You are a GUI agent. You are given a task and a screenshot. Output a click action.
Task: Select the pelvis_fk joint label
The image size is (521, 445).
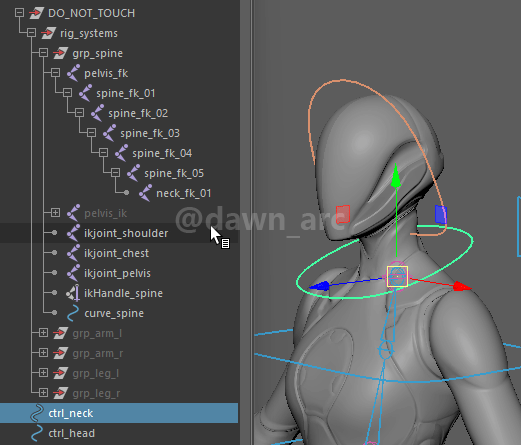(x=106, y=73)
